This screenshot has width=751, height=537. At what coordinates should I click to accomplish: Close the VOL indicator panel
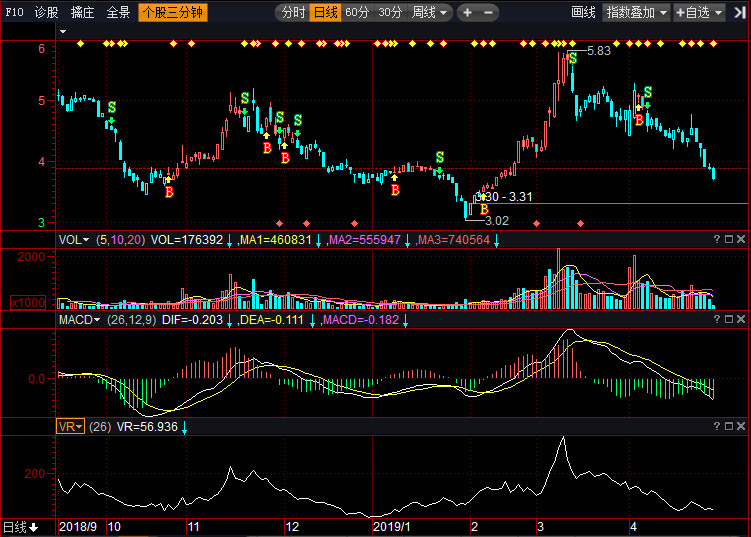pyautogui.click(x=742, y=240)
